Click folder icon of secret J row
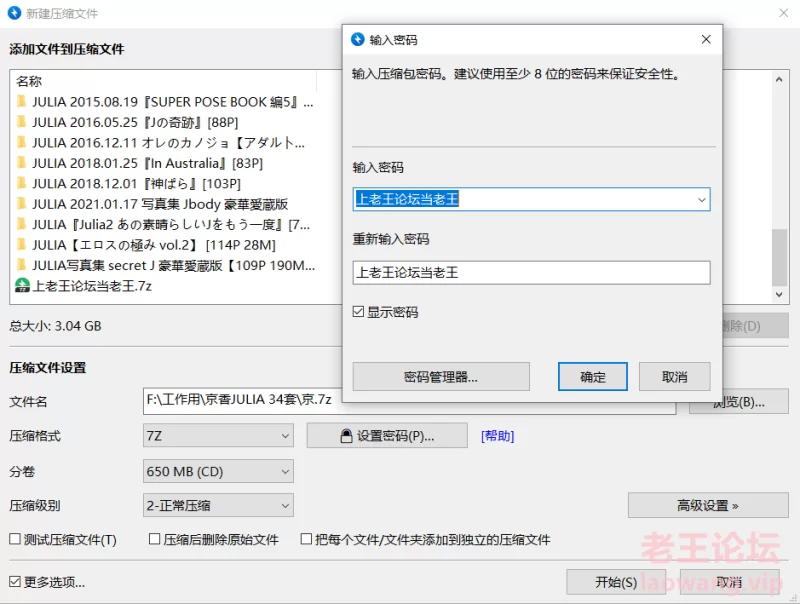The height and width of the screenshot is (604, 800). click(x=21, y=265)
